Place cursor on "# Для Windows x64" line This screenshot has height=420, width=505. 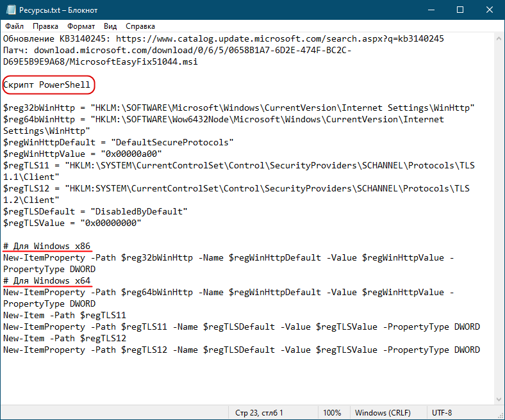47,280
